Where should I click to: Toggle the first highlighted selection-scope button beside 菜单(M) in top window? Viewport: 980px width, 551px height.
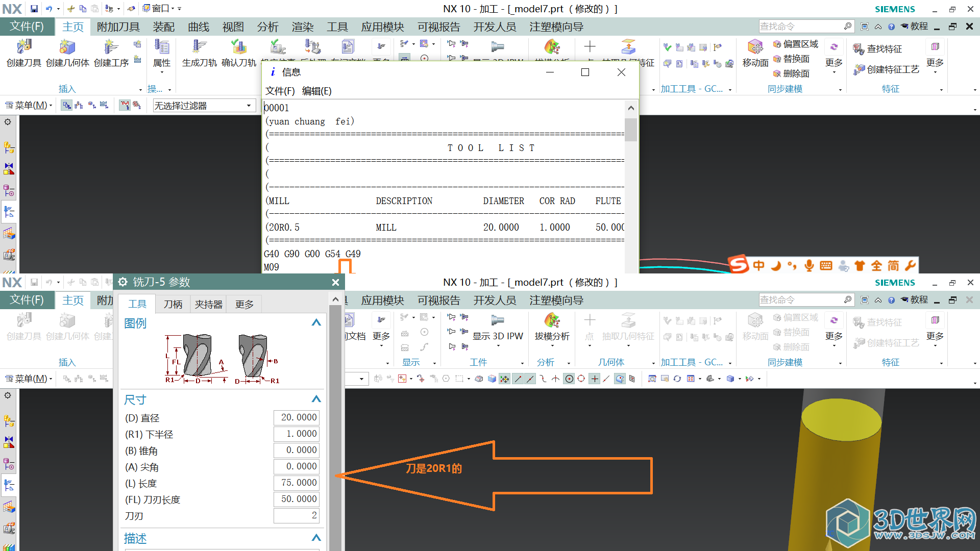tap(66, 105)
